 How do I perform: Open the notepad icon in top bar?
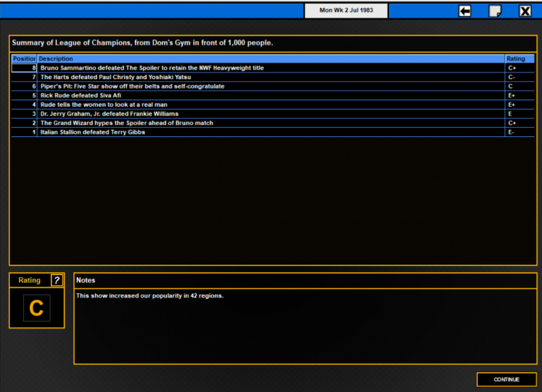tap(495, 11)
